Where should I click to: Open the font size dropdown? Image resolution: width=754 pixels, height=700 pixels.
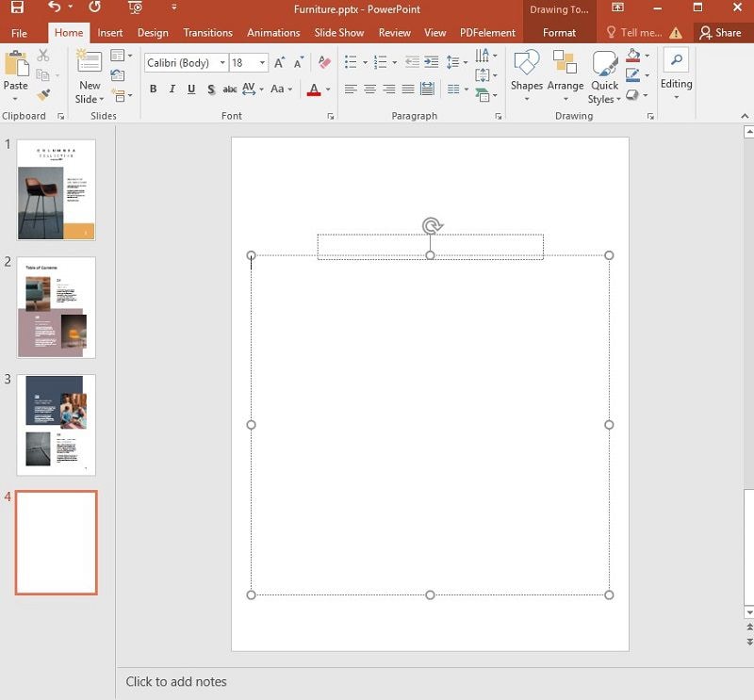(x=262, y=62)
